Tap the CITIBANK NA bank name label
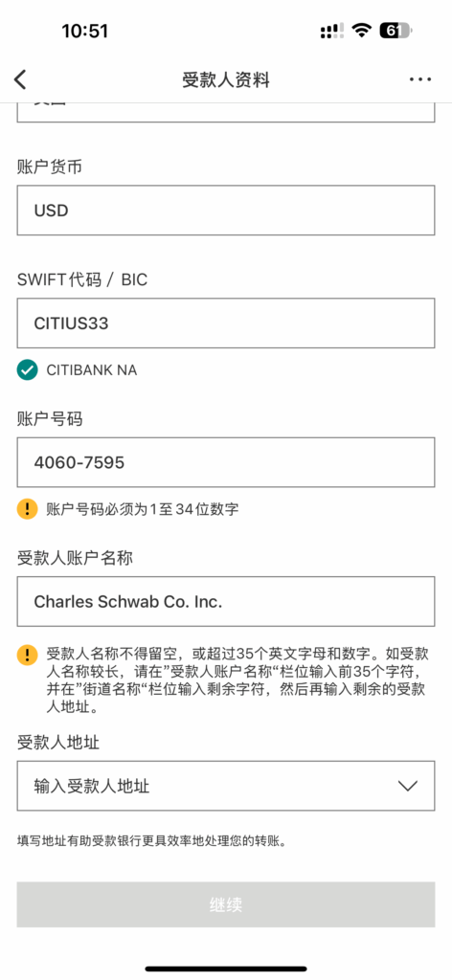The height and width of the screenshot is (980, 452). point(92,370)
